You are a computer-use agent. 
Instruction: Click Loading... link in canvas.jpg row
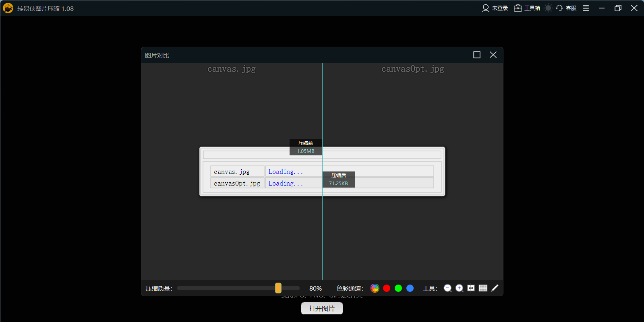[286, 171]
